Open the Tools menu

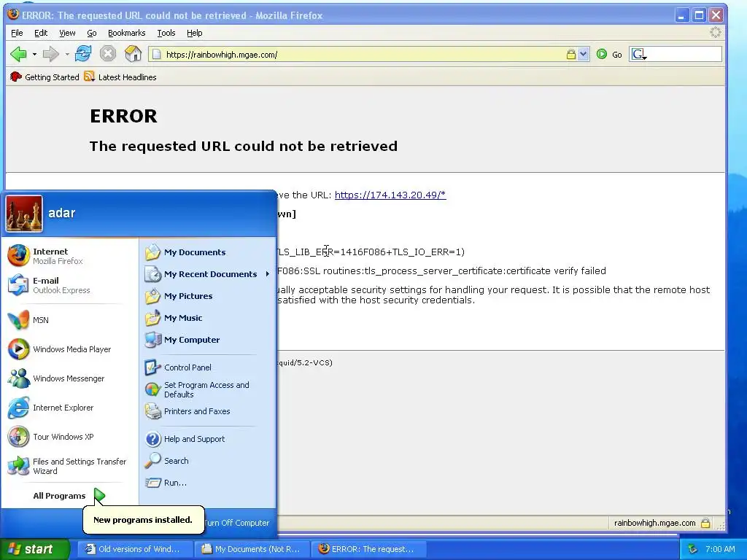[x=166, y=33]
